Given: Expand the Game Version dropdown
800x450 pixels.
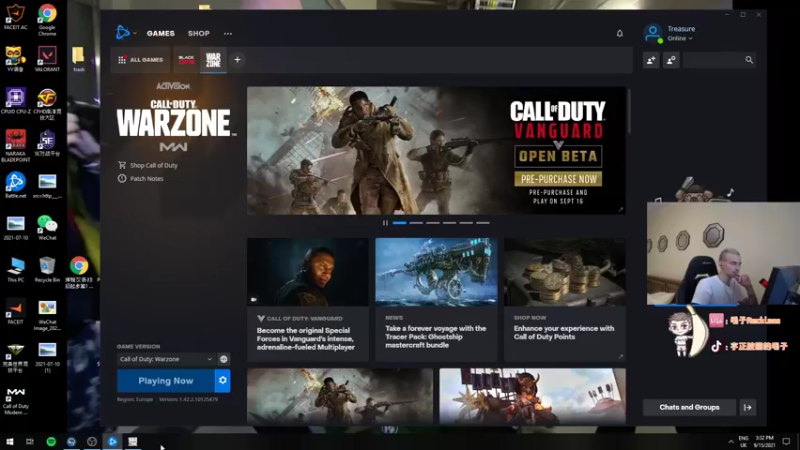Looking at the screenshot, I should tap(166, 359).
